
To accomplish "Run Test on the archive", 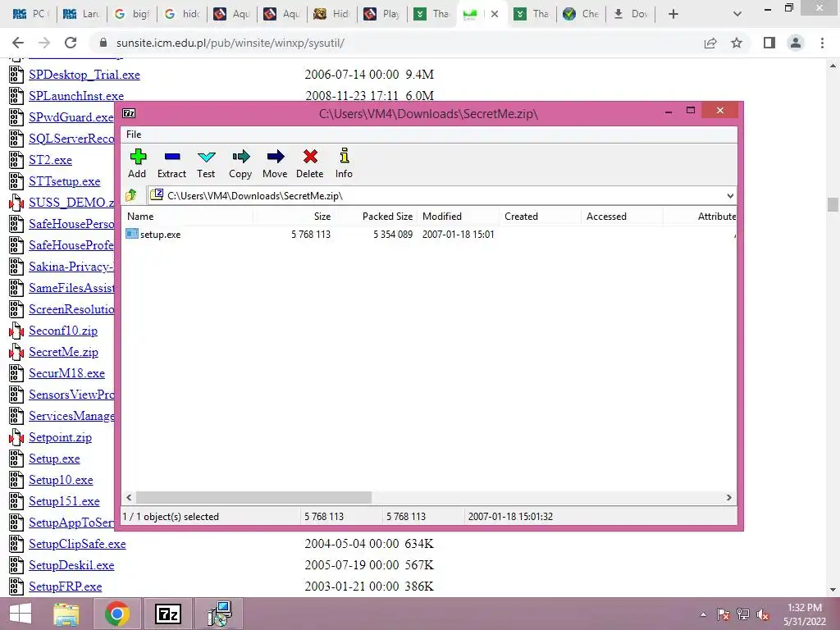I will (206, 163).
